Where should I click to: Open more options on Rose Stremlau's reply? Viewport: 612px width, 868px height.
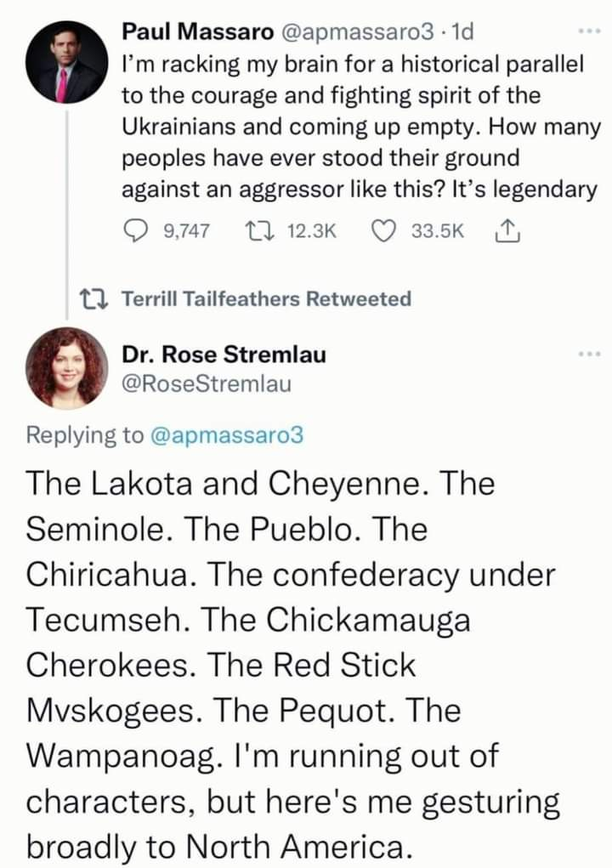(588, 353)
